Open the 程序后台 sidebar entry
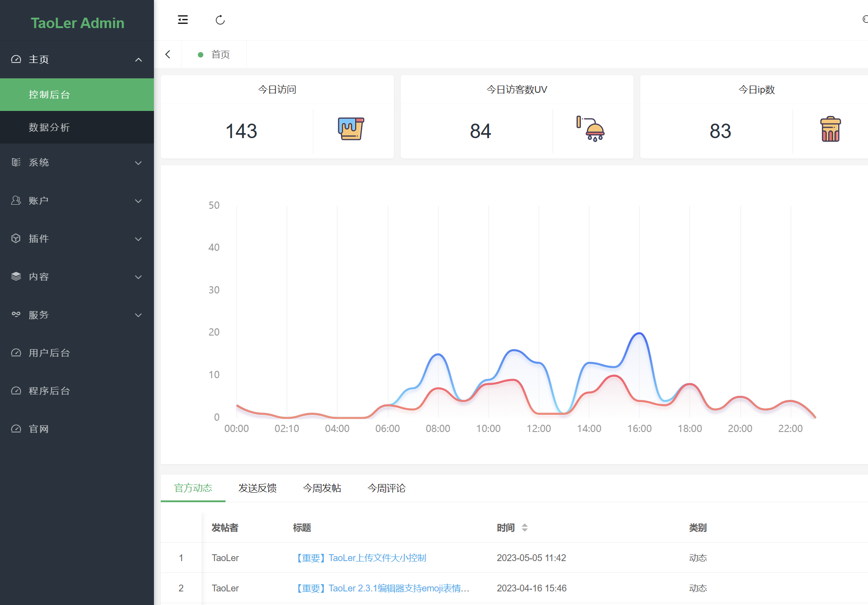The image size is (868, 605). pos(77,391)
